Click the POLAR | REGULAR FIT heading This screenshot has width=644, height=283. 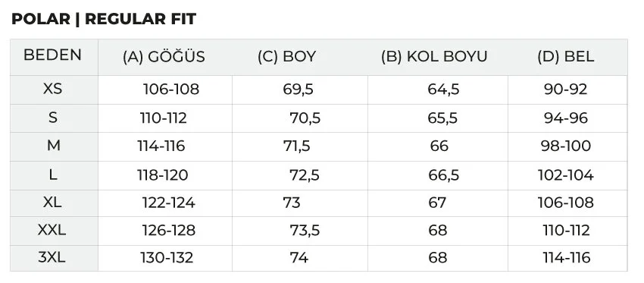[104, 19]
